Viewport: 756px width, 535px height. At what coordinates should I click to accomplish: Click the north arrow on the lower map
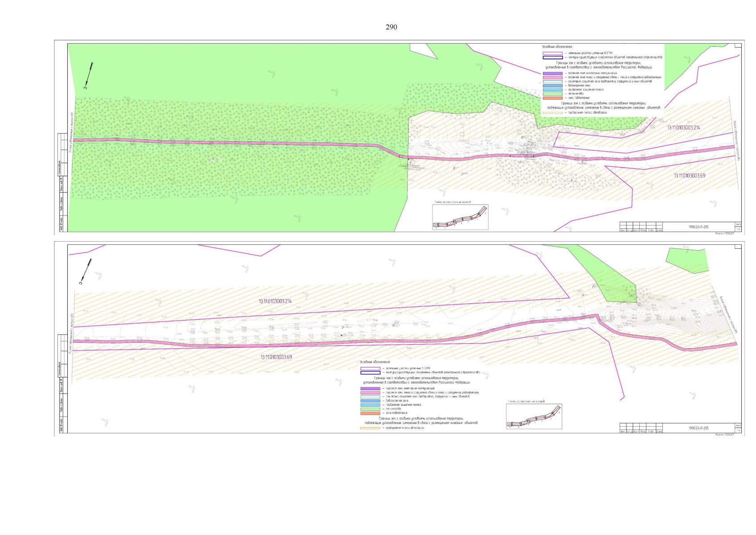86,271
